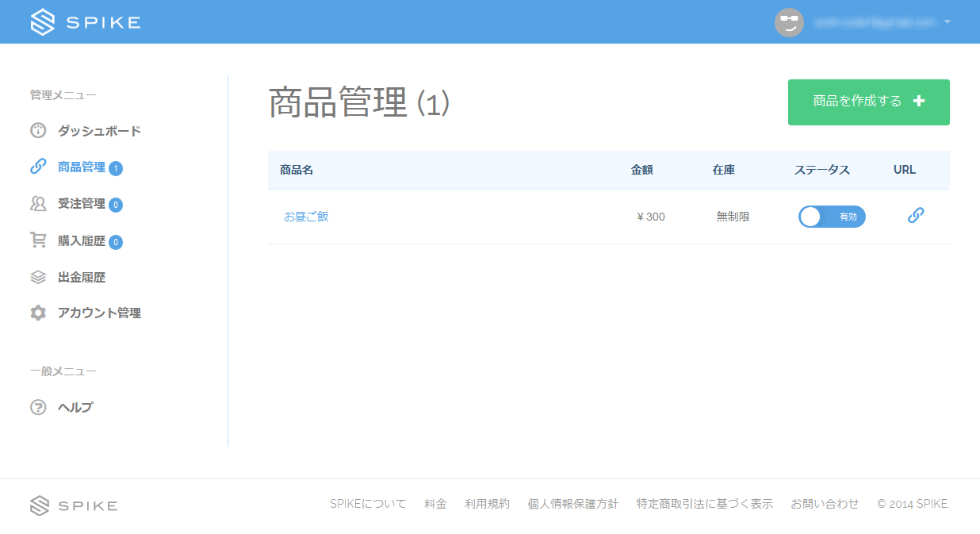Click the 購入履歴 shopping cart icon
The height and width of the screenshot is (534, 980).
(38, 240)
